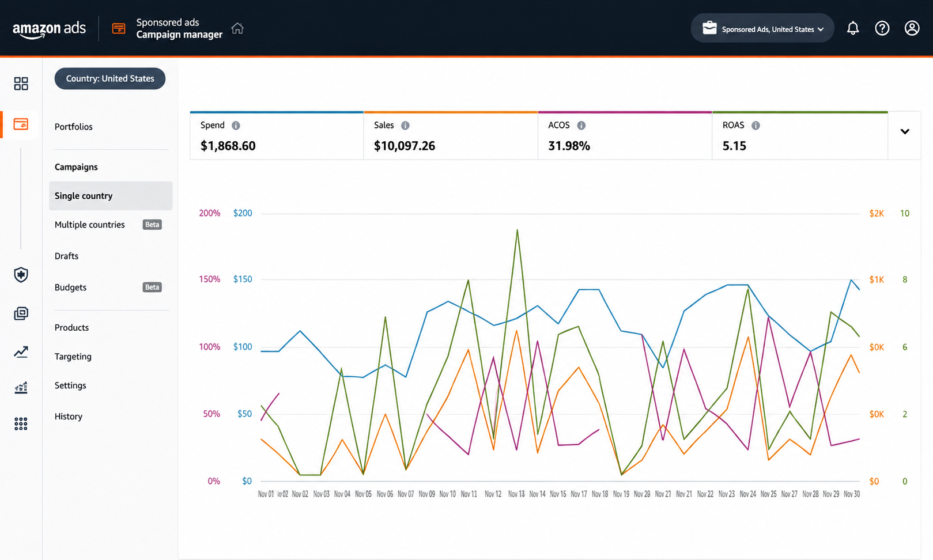Show info for Sales metric
This screenshot has width=933, height=560.
coord(405,126)
